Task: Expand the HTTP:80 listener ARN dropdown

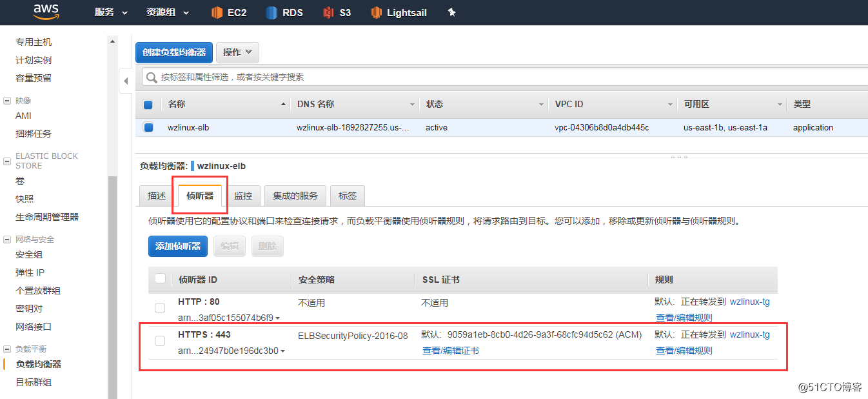Action: click(279, 318)
